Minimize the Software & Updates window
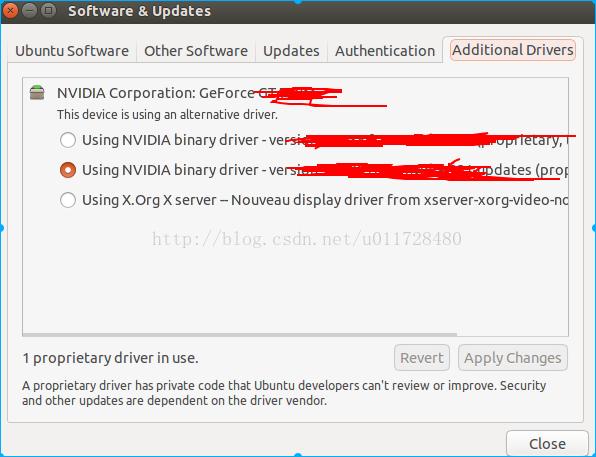The image size is (596, 457). [x=30, y=11]
